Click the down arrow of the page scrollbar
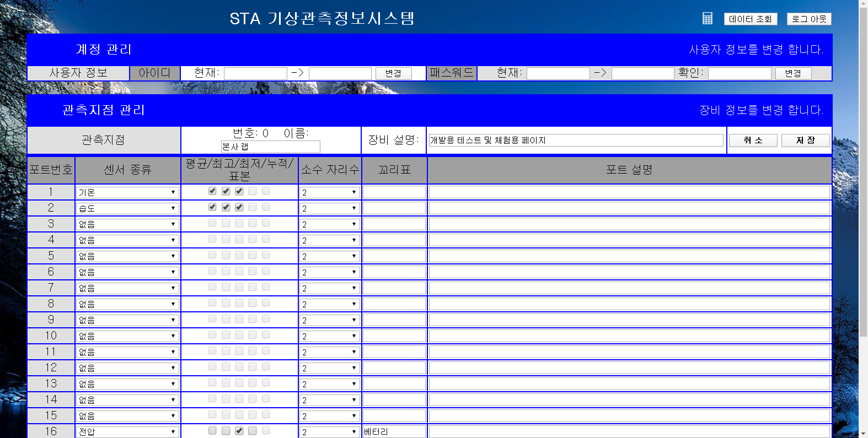This screenshot has width=868, height=438. [863, 434]
